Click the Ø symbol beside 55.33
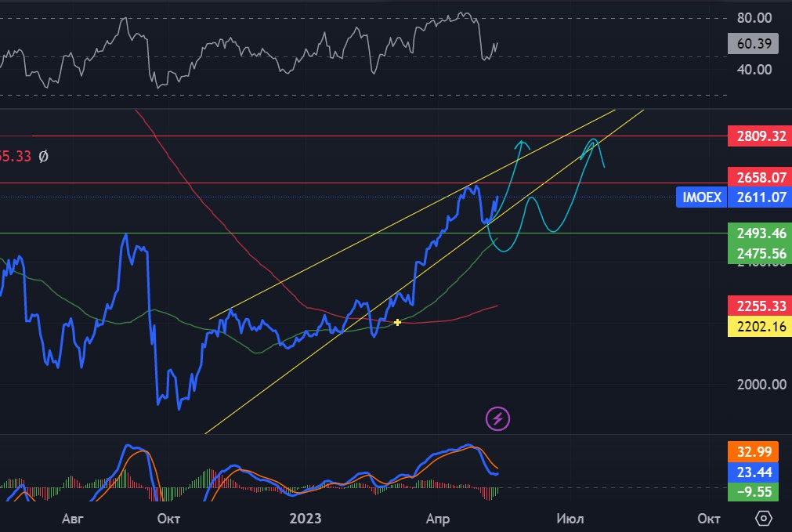This screenshot has width=792, height=532. tap(43, 156)
